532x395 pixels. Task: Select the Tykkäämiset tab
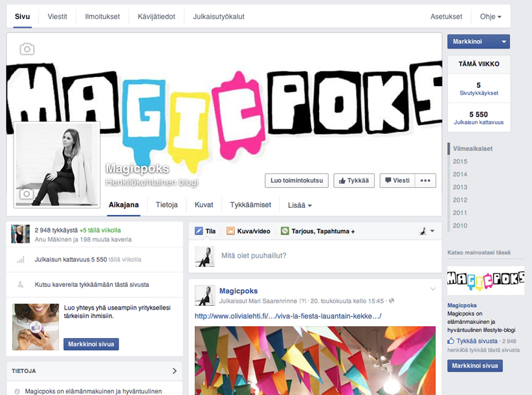pyautogui.click(x=250, y=205)
